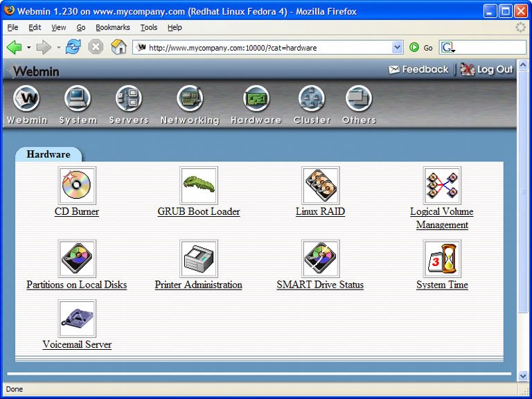Open the Linux RAID disks icon
This screenshot has width=532, height=399.
320,185
